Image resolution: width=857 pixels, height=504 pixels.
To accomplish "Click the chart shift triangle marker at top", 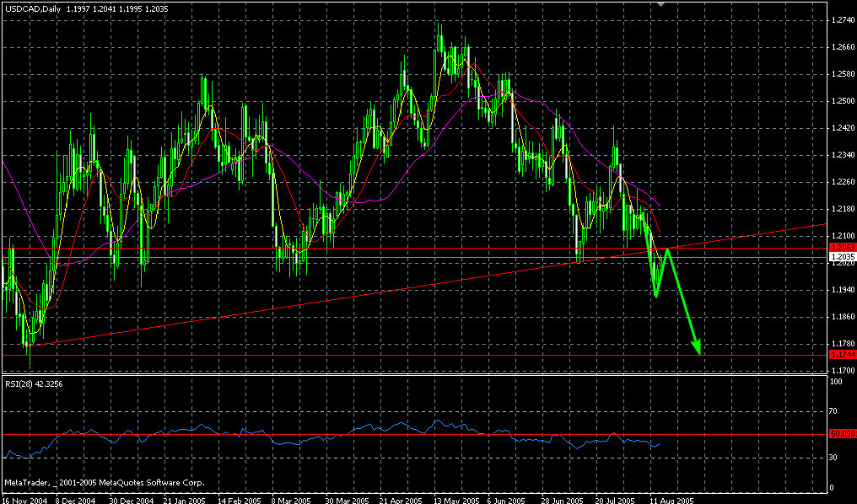I will tap(661, 4).
